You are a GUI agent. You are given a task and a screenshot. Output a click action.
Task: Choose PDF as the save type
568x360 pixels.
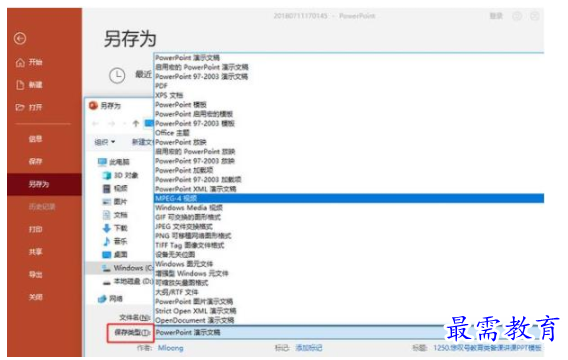click(x=161, y=86)
